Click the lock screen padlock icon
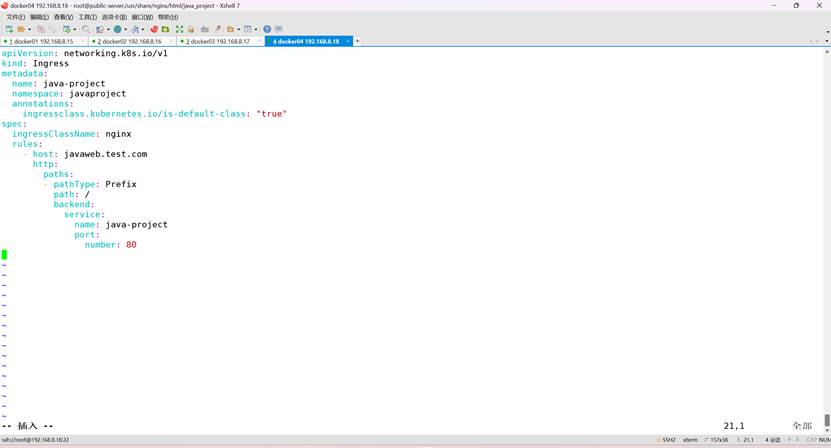The height and width of the screenshot is (448, 831). (191, 29)
